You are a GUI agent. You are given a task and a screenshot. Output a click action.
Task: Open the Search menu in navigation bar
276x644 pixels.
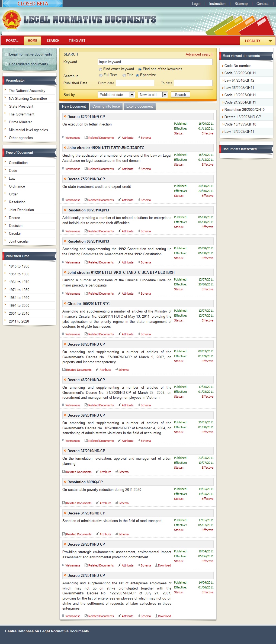pyautogui.click(x=53, y=41)
